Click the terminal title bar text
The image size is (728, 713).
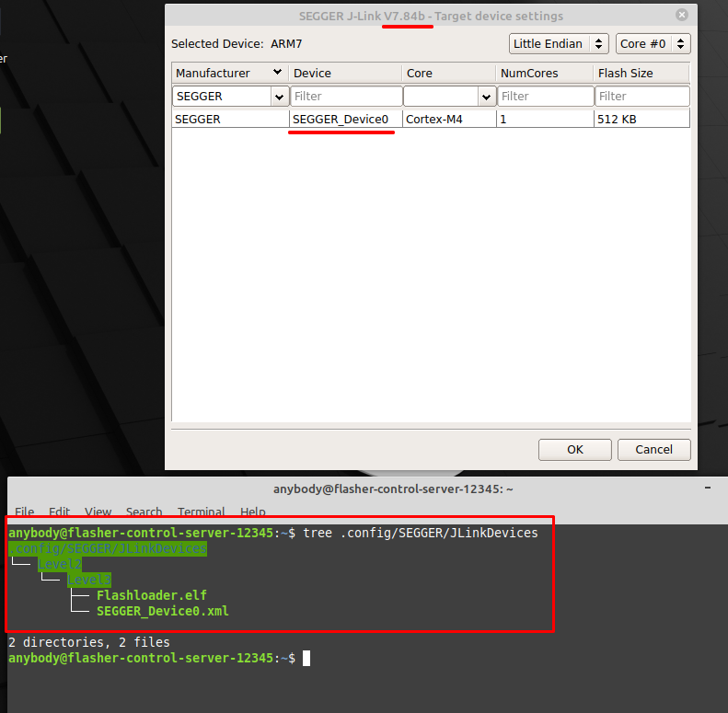point(393,489)
